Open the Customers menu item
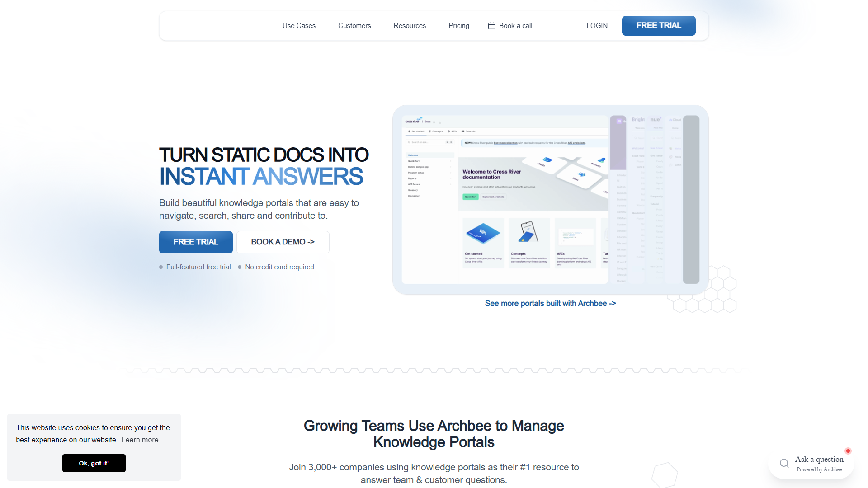 tap(354, 26)
